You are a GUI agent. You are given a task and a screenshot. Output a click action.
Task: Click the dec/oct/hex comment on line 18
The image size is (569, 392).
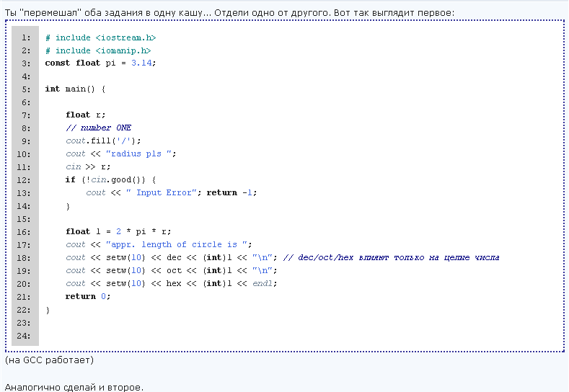point(391,258)
